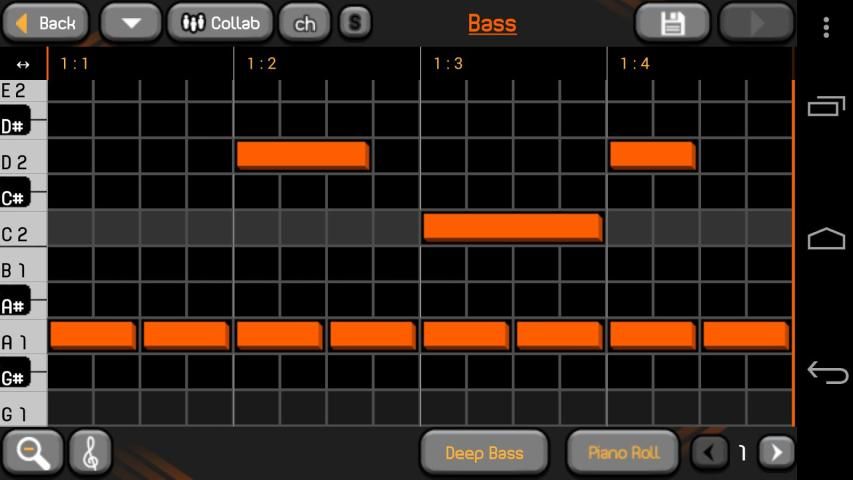Switch the Piano Roll view mode
This screenshot has width=853, height=480.
[623, 453]
